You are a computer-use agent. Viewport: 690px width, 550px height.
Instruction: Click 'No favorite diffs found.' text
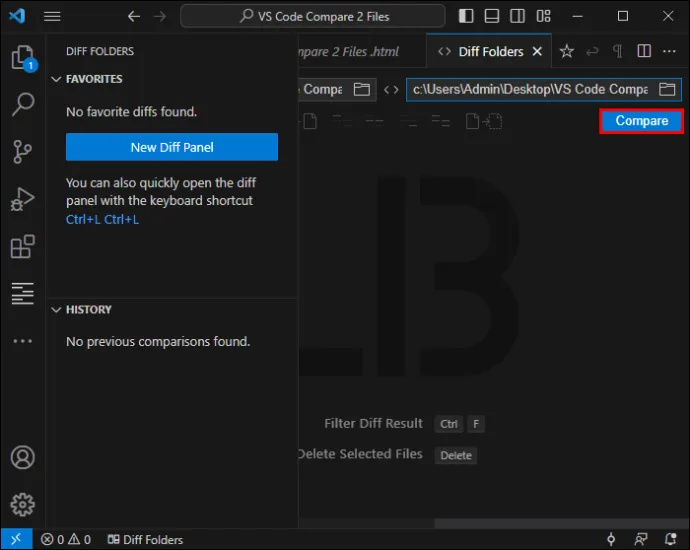[131, 112]
